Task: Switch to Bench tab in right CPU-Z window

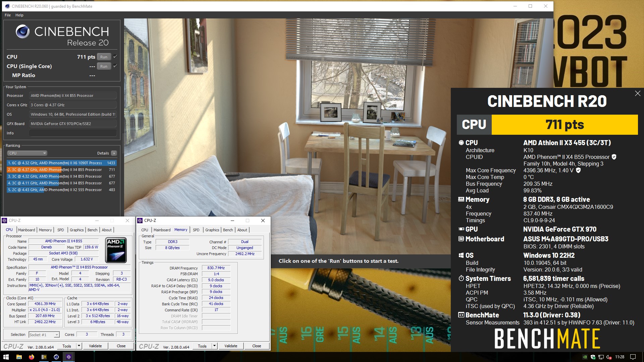Action: pyautogui.click(x=228, y=230)
